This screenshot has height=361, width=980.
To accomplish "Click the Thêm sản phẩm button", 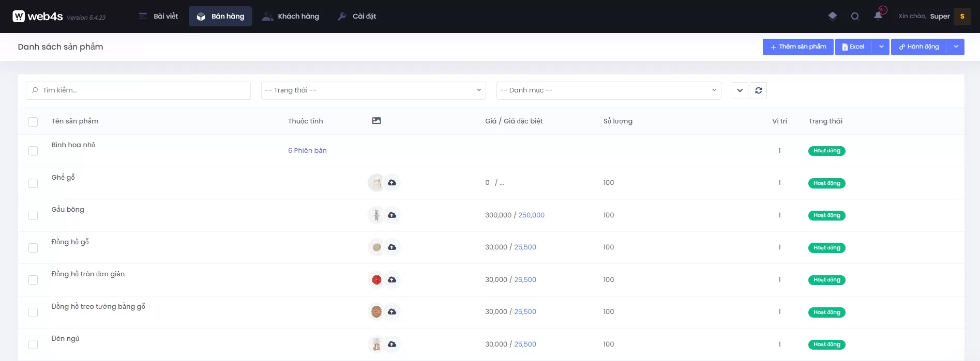I will pos(797,47).
